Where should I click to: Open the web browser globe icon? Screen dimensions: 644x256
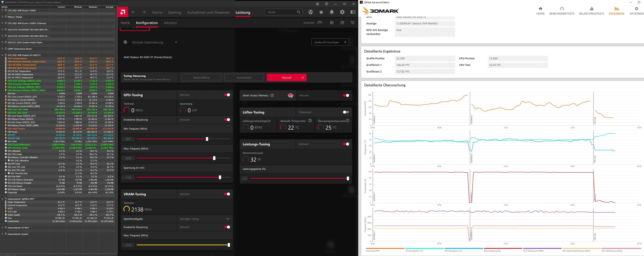pos(311,12)
